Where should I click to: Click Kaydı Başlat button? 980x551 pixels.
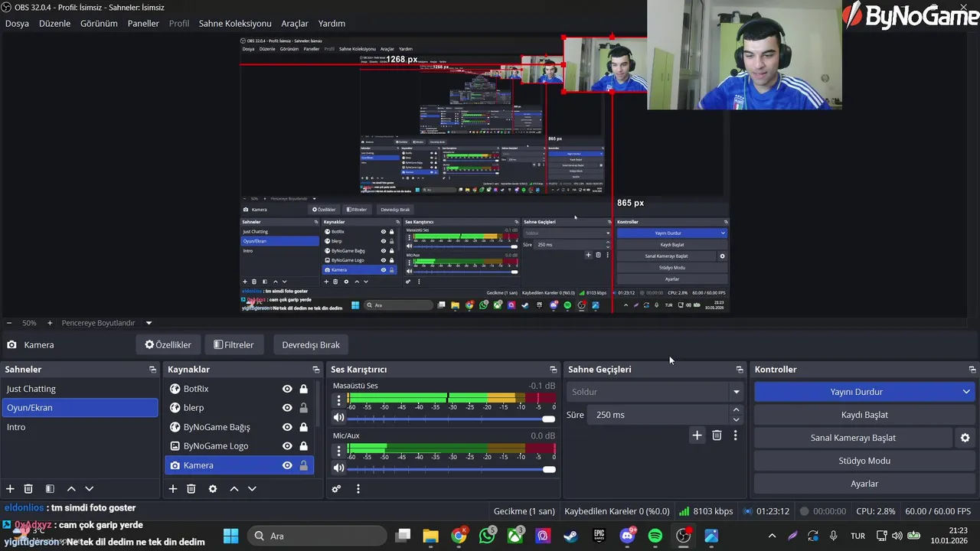click(864, 415)
